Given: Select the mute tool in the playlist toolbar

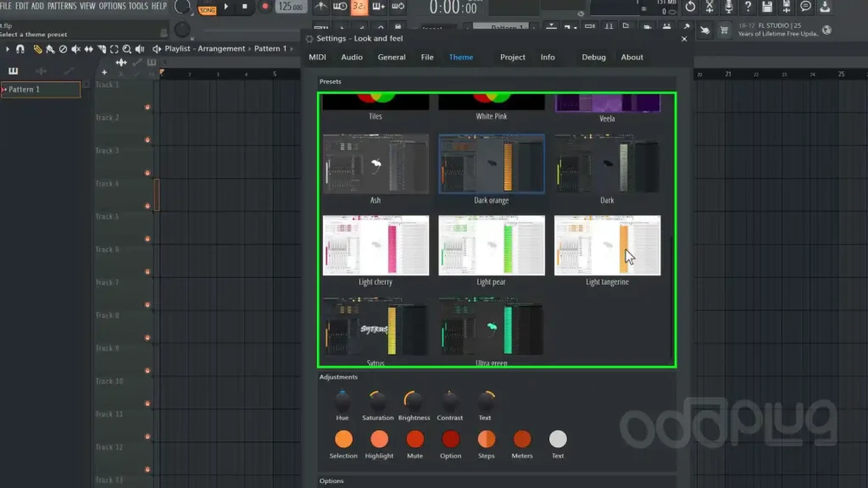Looking at the screenshot, I should point(76,49).
